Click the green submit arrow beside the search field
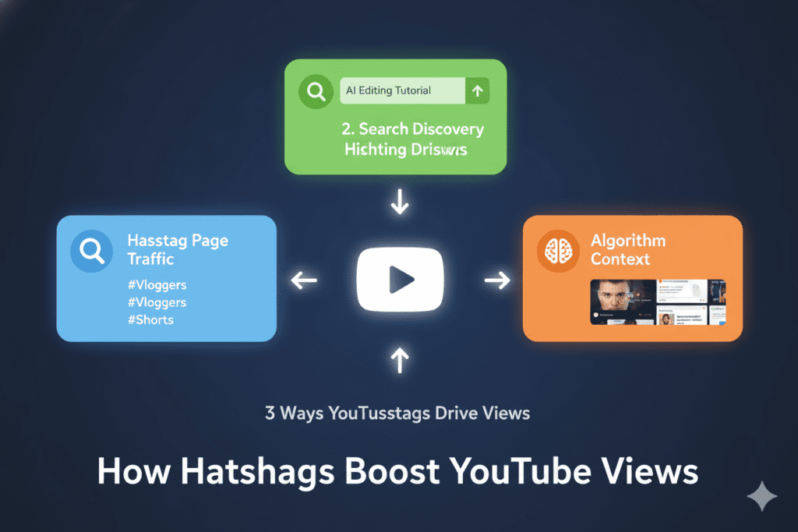798x532 pixels. point(477,90)
